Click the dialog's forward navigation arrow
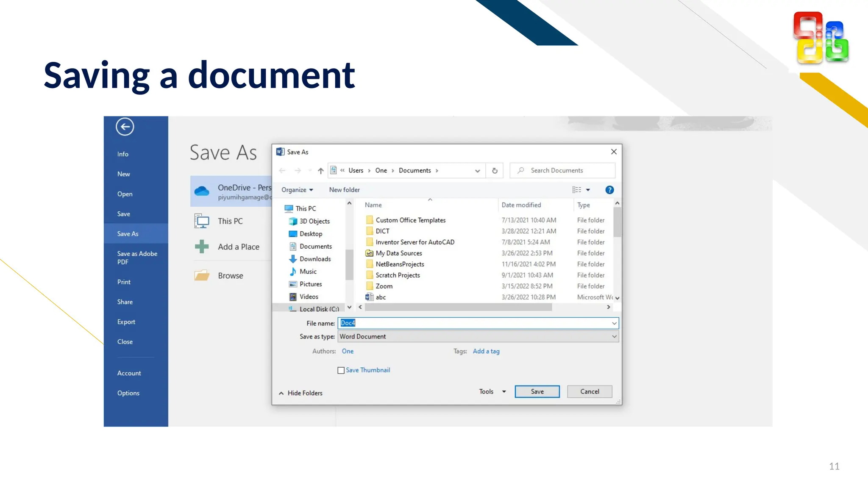This screenshot has width=868, height=488. [x=298, y=171]
